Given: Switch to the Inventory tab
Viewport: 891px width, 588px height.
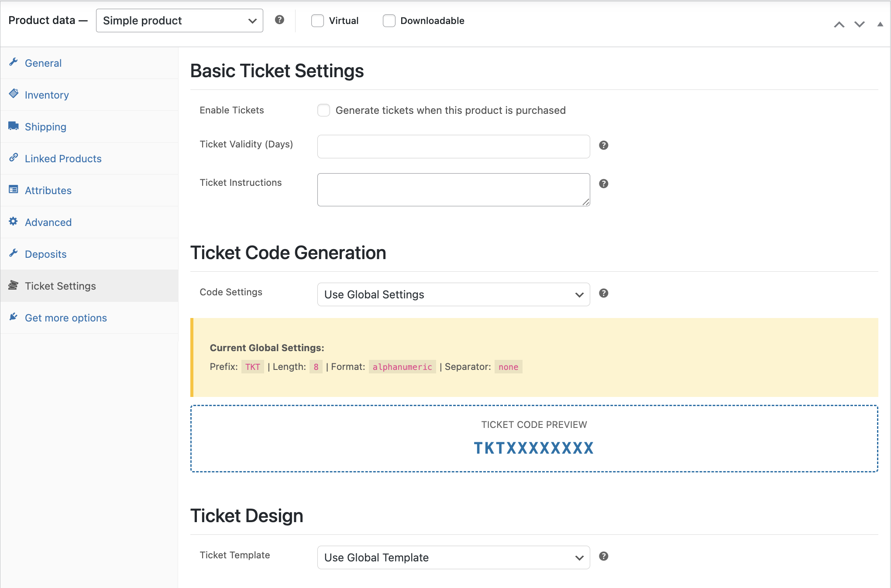Looking at the screenshot, I should click(x=47, y=95).
